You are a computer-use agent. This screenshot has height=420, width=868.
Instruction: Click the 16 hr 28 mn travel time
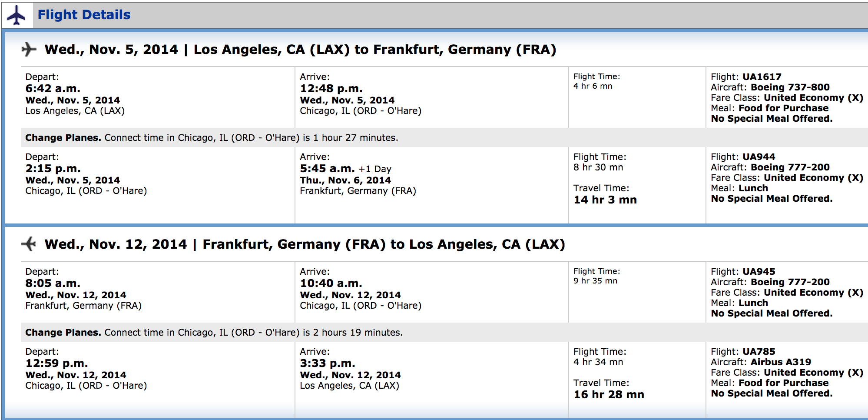click(609, 395)
